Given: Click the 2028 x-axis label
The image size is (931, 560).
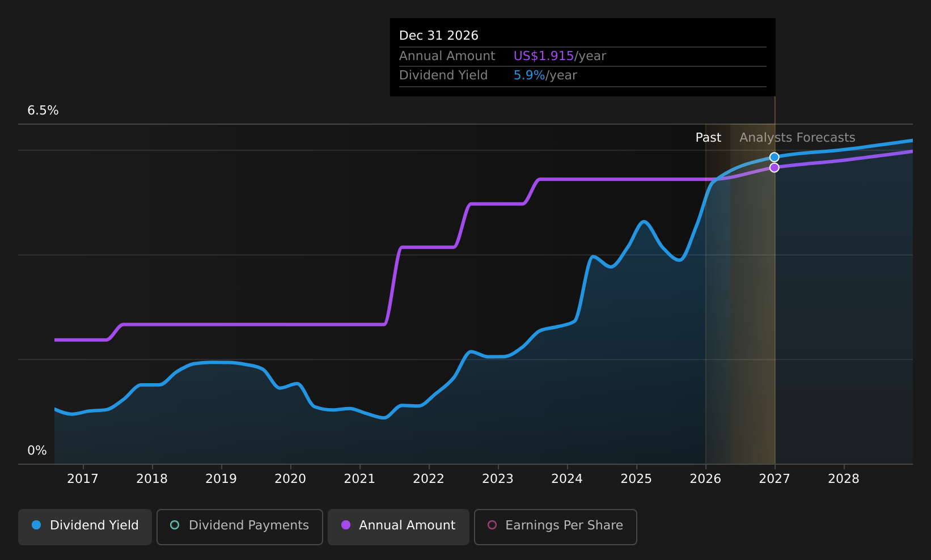Looking at the screenshot, I should click(x=844, y=479).
